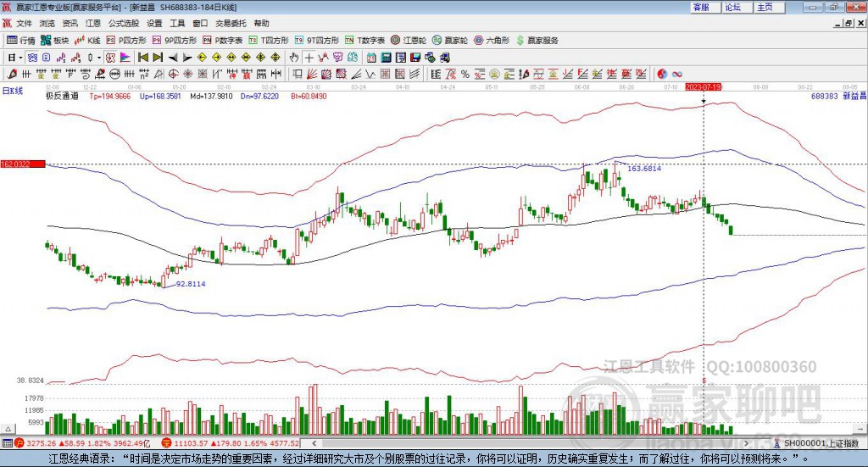This screenshot has width=868, height=467.
Task: Expand the volume panel up-arrow button
Action: pos(8,429)
